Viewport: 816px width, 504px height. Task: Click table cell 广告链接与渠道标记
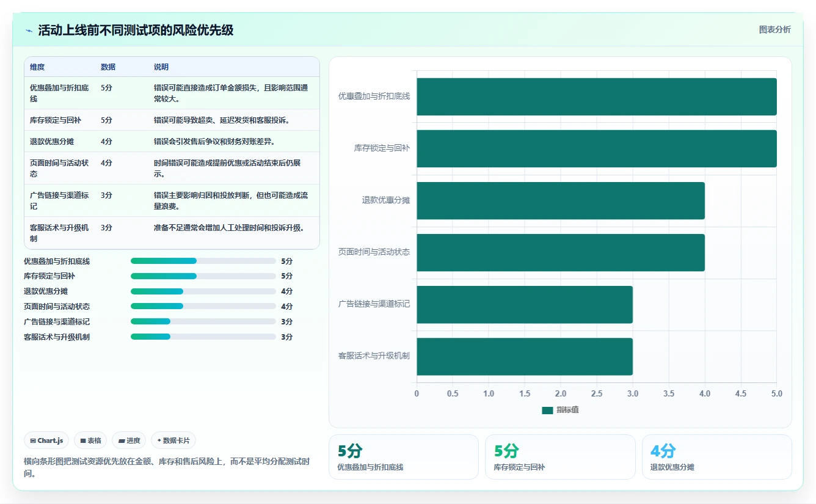[x=59, y=200]
